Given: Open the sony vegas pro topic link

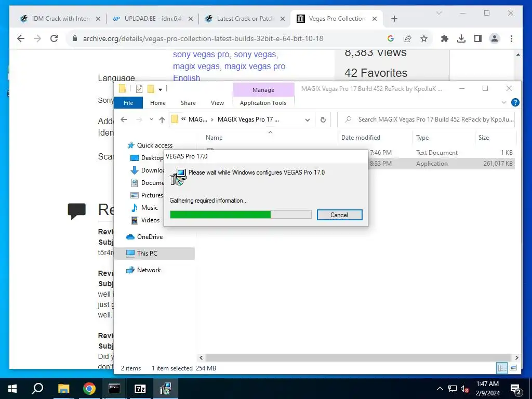Looking at the screenshot, I should 201,54.
